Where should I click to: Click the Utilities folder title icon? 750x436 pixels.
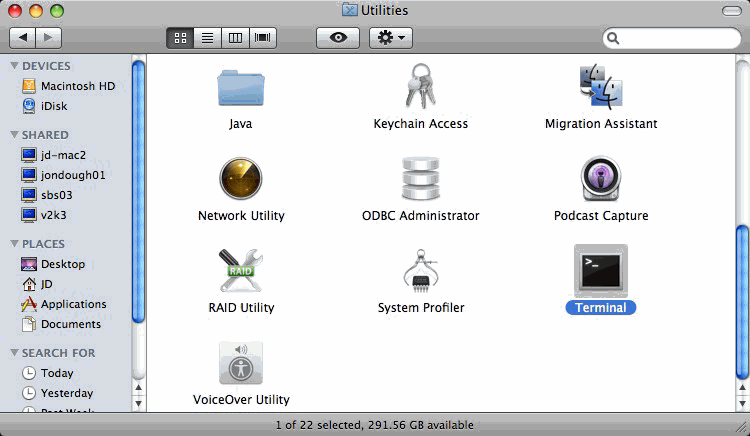tap(350, 10)
